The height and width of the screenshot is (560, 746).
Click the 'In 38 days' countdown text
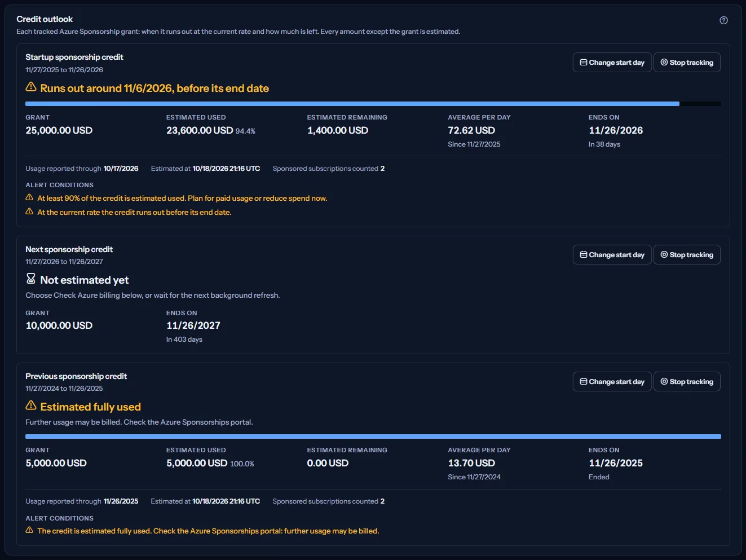604,144
